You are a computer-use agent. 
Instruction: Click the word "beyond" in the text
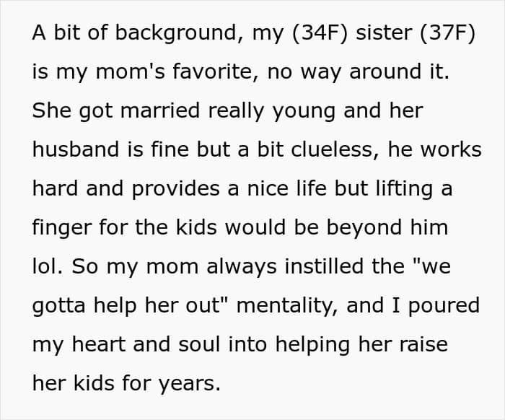(x=364, y=228)
